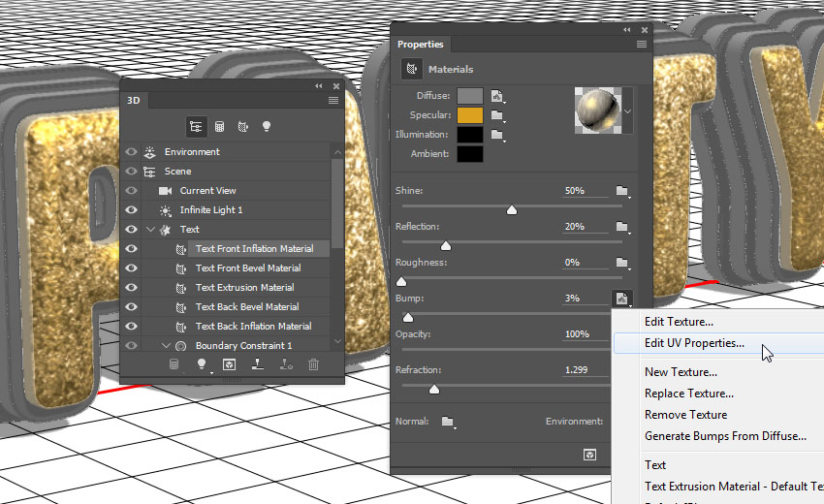This screenshot has width=824, height=504.
Task: Click the Filter by Whole Scene icon
Action: point(197,127)
